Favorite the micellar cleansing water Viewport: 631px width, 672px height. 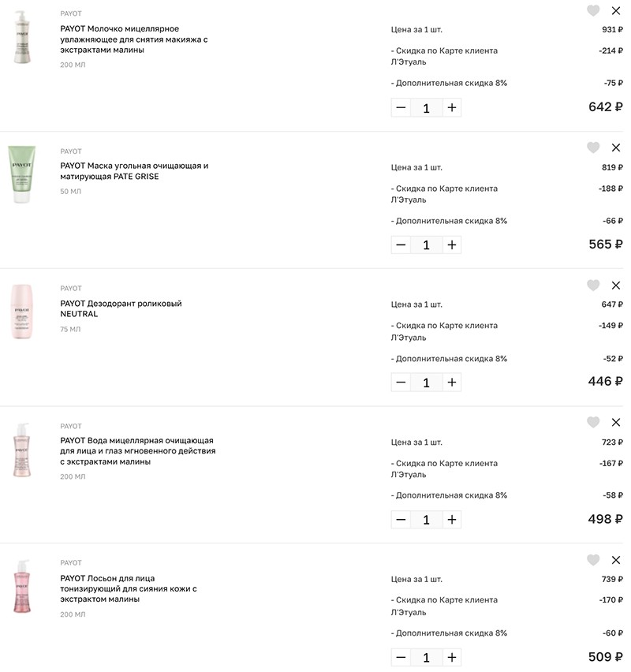[x=593, y=422]
